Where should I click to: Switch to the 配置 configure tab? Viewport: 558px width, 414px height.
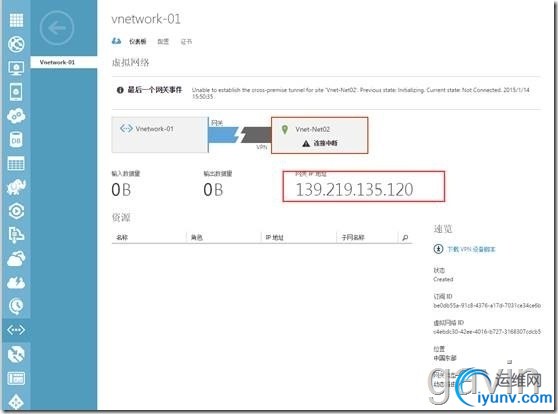163,42
